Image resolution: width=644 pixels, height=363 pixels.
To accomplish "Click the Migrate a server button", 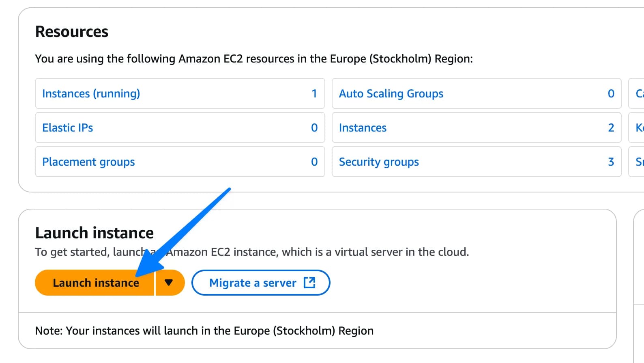I will click(x=261, y=283).
